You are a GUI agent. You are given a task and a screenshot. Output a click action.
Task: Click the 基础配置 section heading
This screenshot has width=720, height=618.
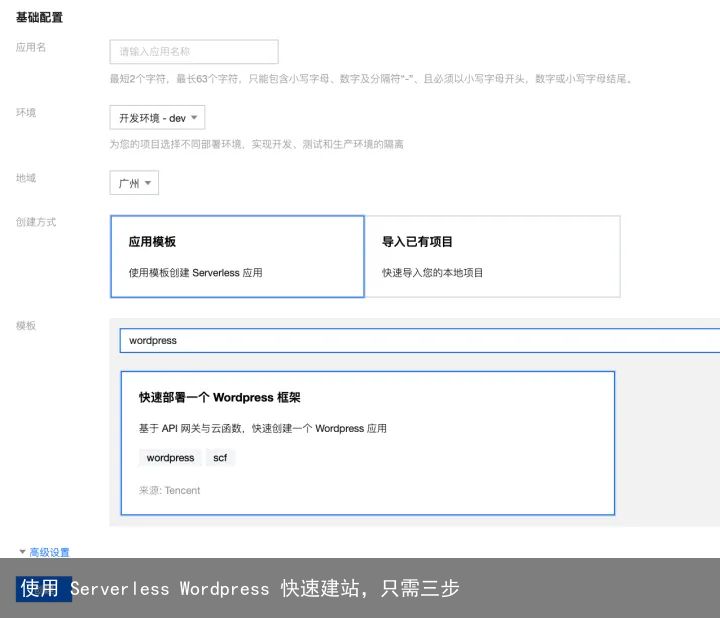click(39, 17)
